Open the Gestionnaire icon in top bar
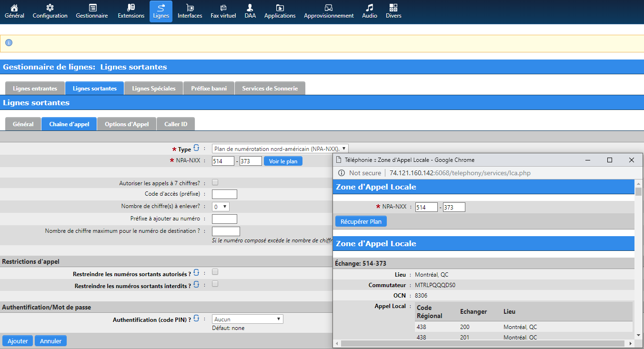644x349 pixels. 92,11
